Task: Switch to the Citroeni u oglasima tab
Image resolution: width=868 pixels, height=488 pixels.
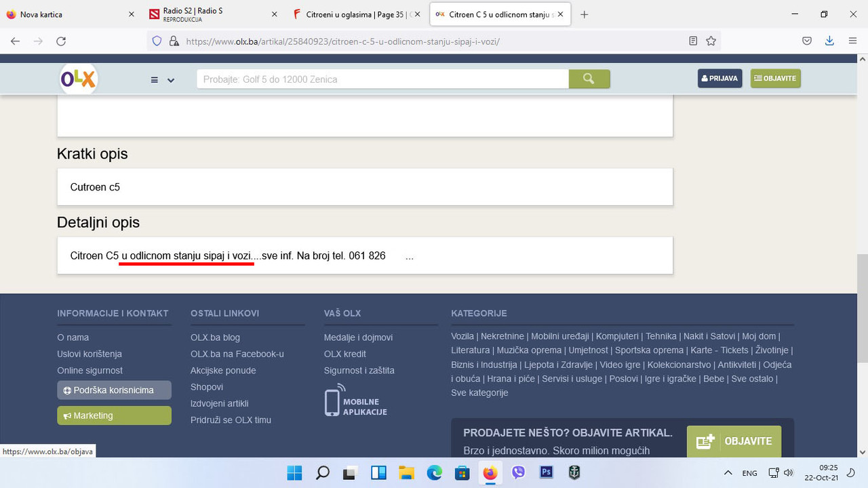Action: pos(356,14)
